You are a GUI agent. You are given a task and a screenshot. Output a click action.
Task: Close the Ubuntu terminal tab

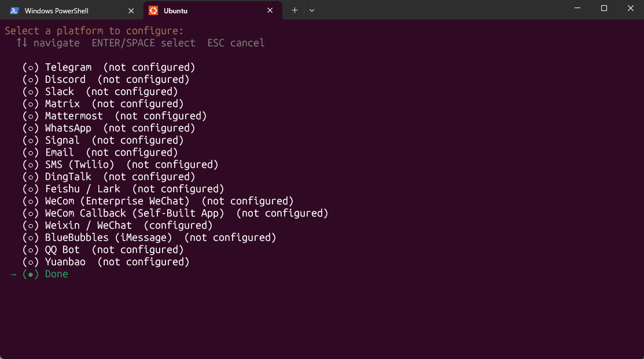coord(270,10)
